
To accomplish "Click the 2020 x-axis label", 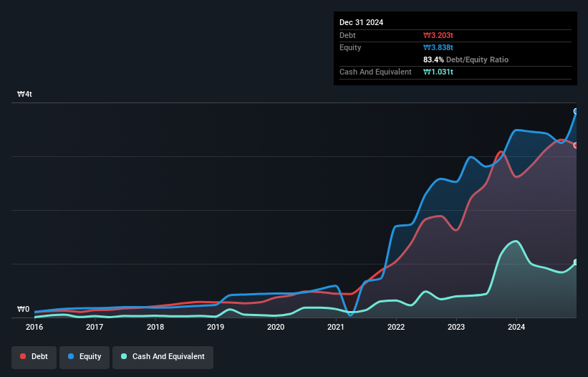I will (276, 327).
